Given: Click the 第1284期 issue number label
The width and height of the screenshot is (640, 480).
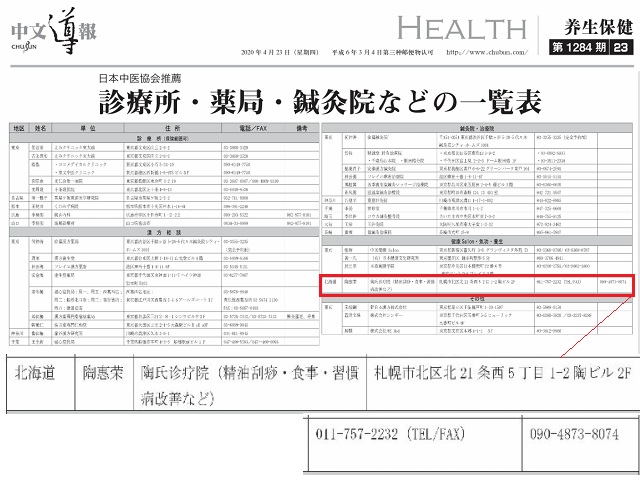Looking at the screenshot, I should pyautogui.click(x=579, y=47).
